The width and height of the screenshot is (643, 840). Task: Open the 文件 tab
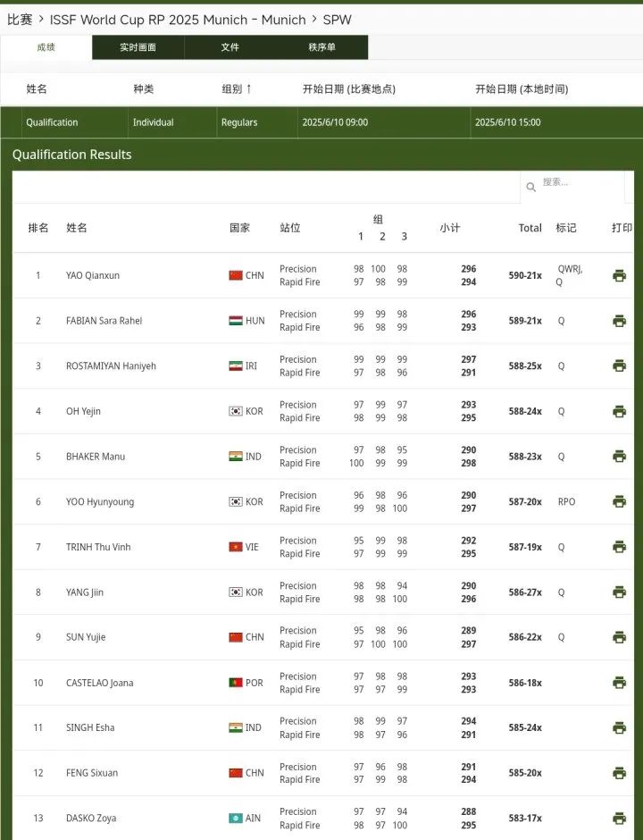230,47
